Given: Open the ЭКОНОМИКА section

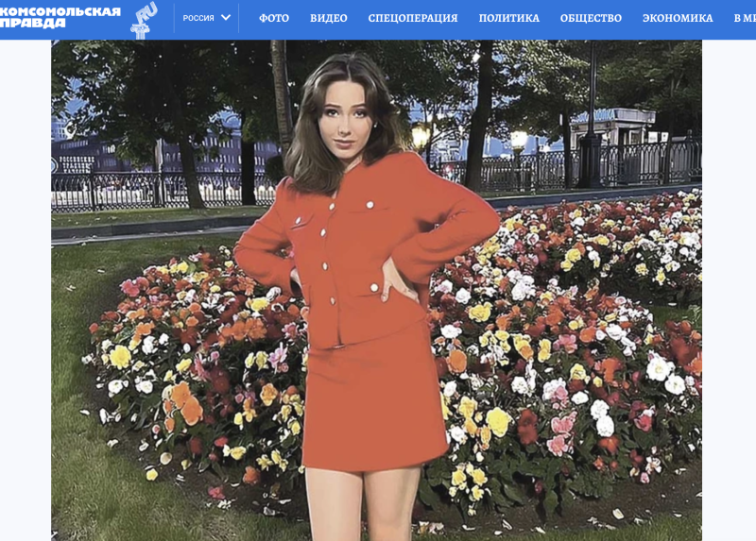Looking at the screenshot, I should [x=678, y=18].
